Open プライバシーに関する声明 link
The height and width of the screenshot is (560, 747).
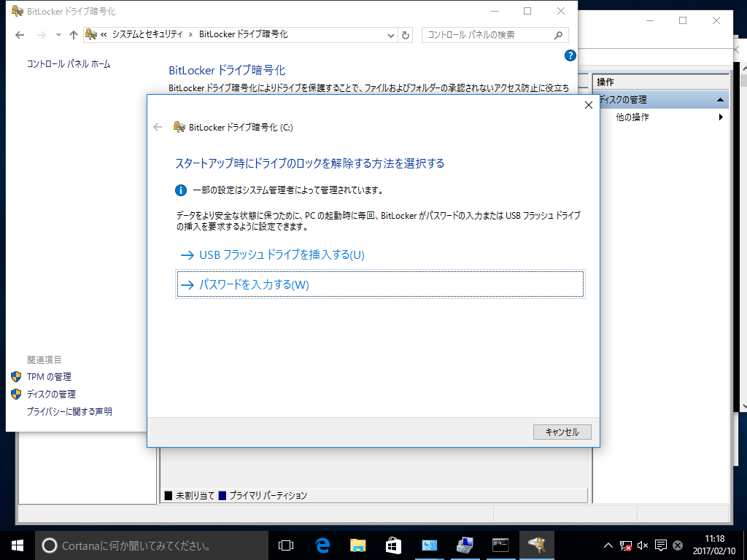click(69, 411)
